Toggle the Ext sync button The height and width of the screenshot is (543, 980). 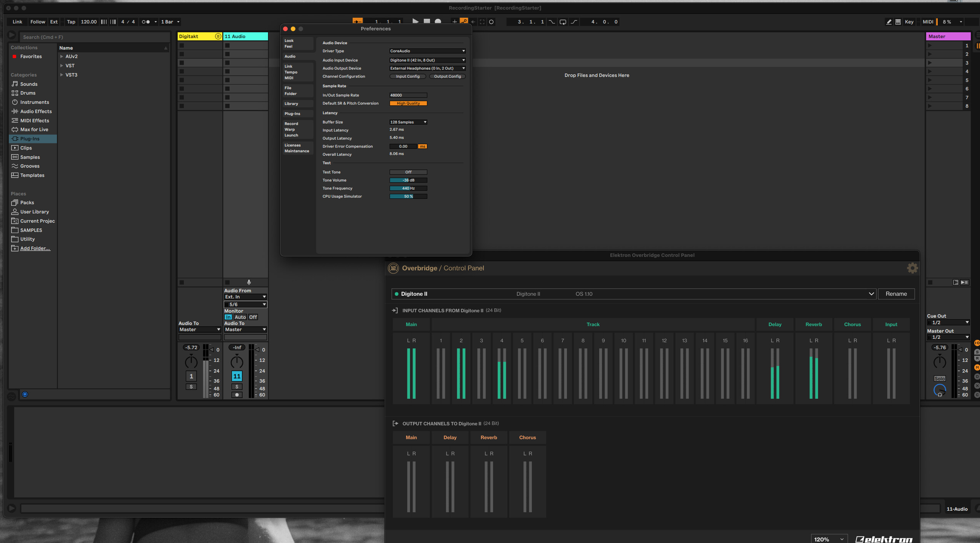click(54, 22)
